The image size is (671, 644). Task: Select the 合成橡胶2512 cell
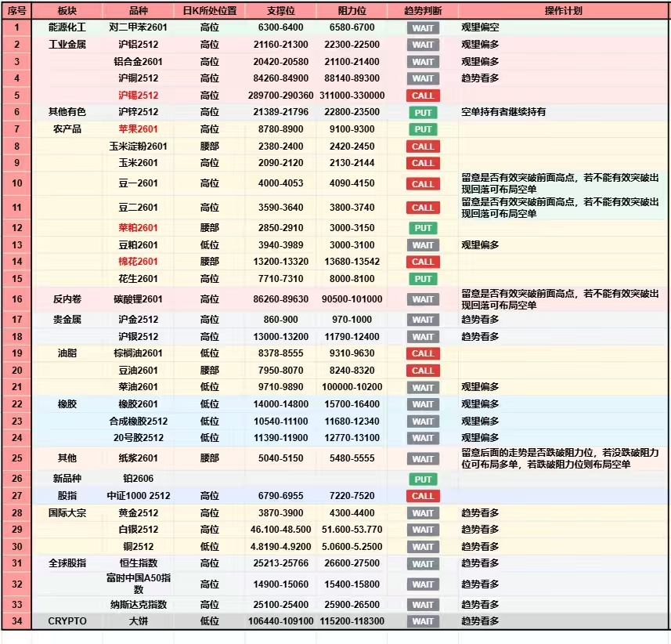pyautogui.click(x=139, y=421)
